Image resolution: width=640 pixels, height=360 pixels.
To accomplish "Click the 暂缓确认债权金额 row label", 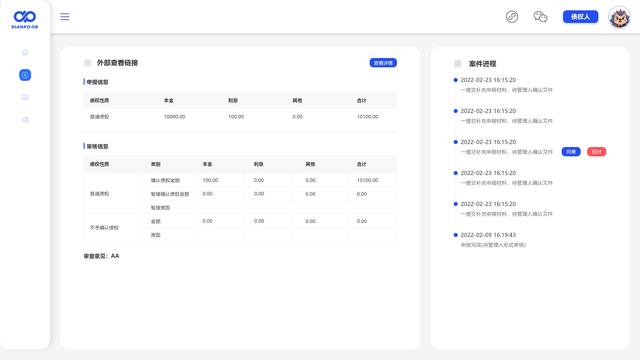I will click(x=170, y=194).
